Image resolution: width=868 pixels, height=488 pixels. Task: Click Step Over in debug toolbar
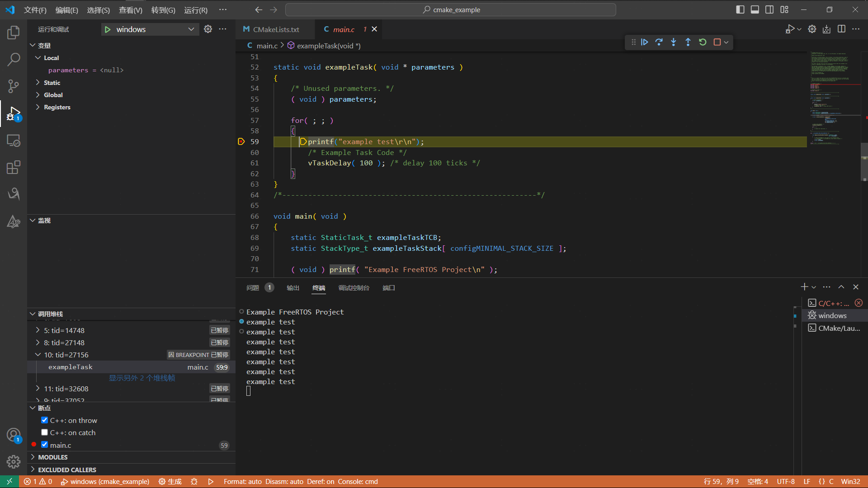(x=659, y=42)
